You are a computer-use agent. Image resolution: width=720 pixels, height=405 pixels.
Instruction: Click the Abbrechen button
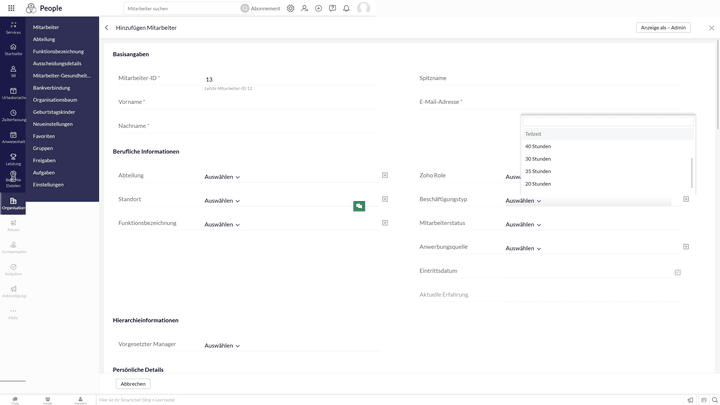click(x=133, y=384)
